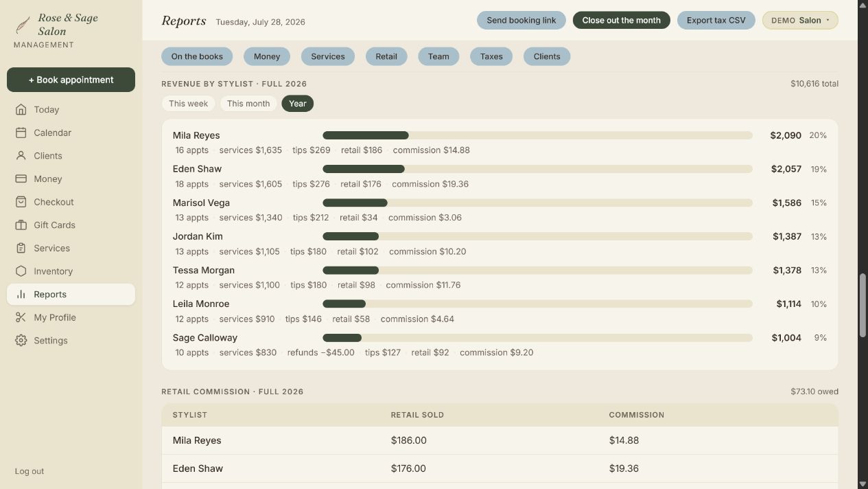Click the $186.00 retail sold cell
Viewport: 868px width, 489px height.
pyautogui.click(x=409, y=440)
